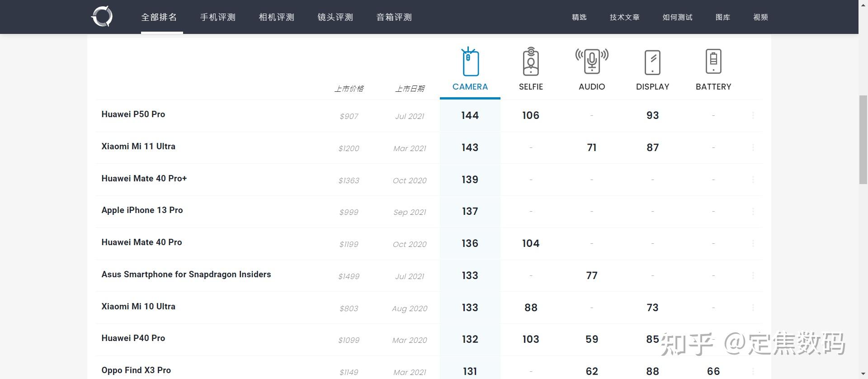
Task: Click camera score 139 for Huawei Mate 40 Pro+
Action: [470, 180]
